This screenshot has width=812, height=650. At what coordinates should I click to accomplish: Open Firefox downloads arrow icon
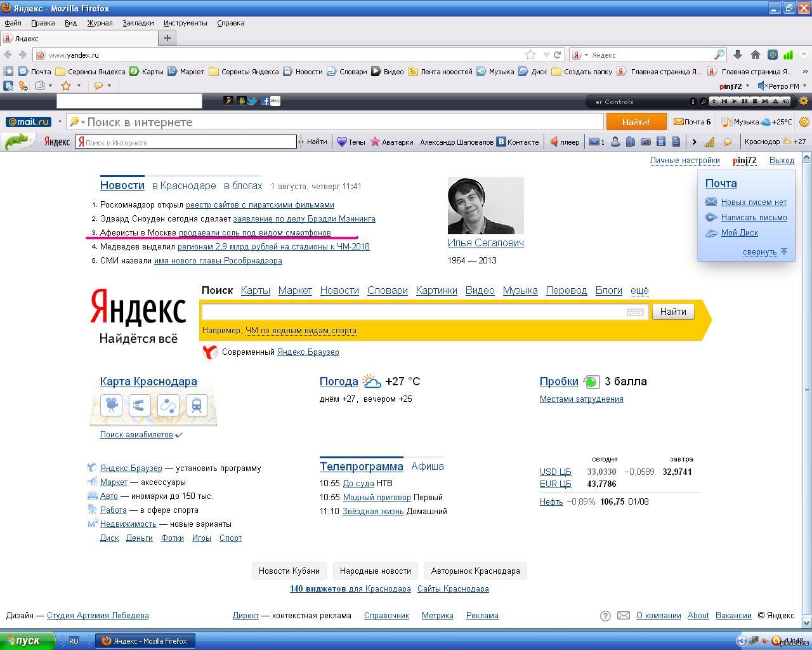point(737,55)
